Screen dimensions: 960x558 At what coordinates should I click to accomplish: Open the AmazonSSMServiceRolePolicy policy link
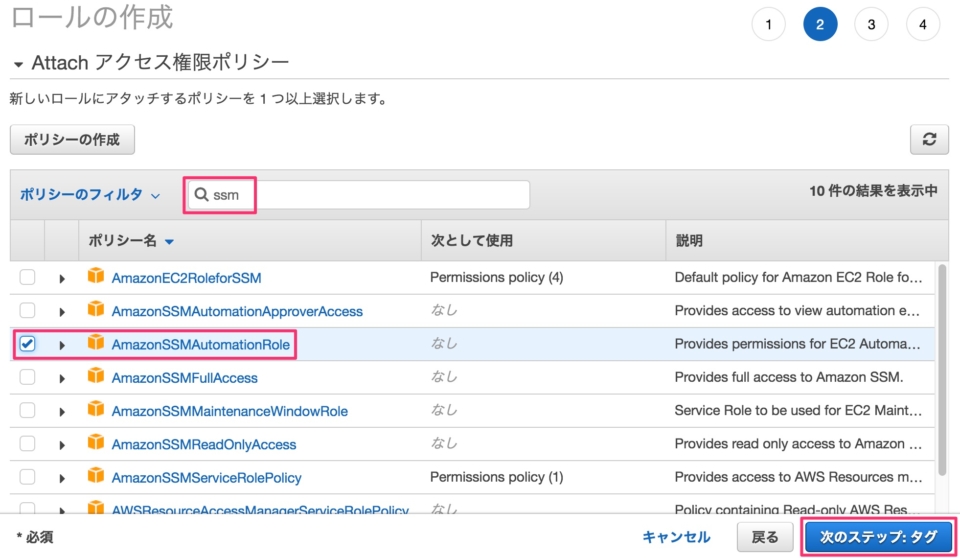coord(206,477)
